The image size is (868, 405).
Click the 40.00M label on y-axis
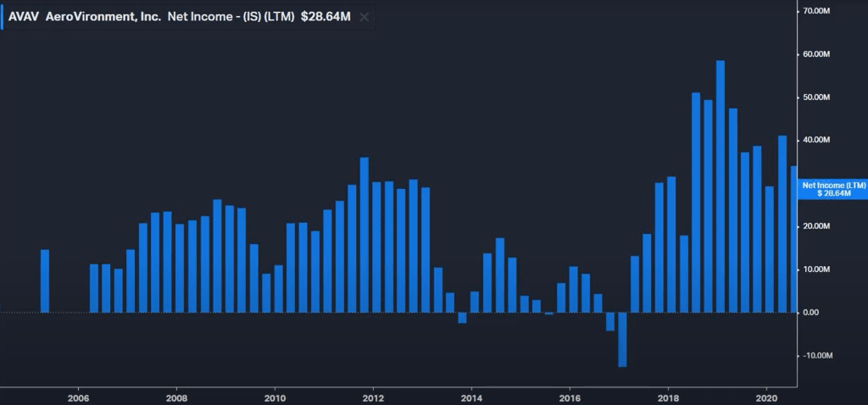(819, 140)
